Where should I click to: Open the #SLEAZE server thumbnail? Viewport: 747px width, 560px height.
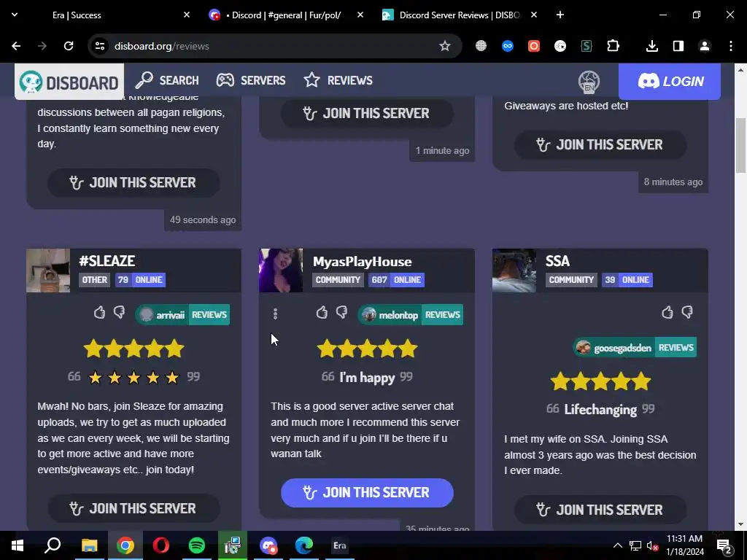coord(48,270)
